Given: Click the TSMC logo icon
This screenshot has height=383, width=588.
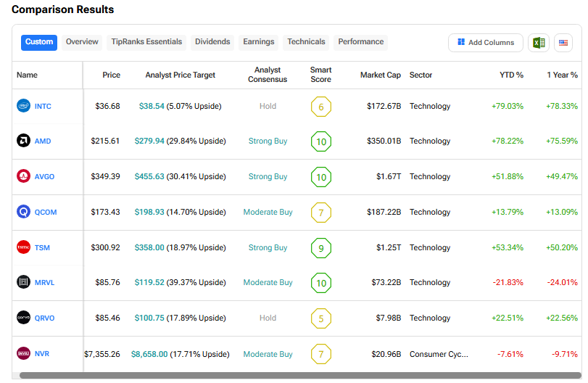Looking at the screenshot, I should pyautogui.click(x=23, y=247).
